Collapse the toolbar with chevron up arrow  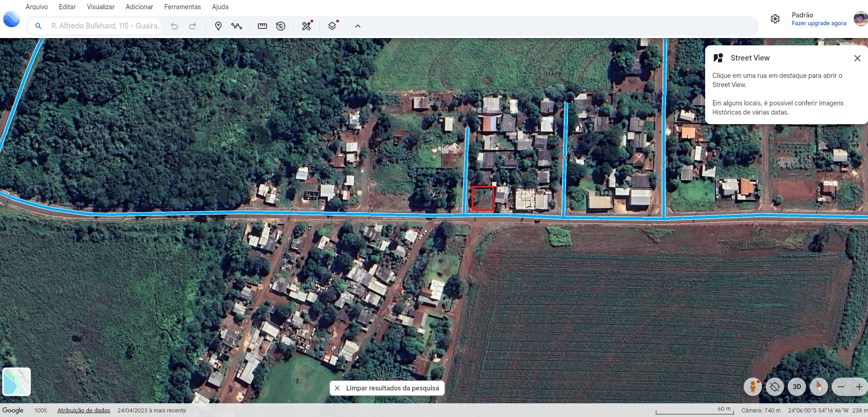[358, 26]
